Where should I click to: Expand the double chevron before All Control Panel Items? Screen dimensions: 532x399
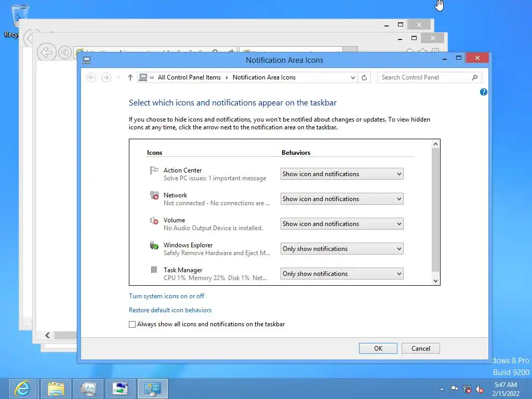(152, 78)
